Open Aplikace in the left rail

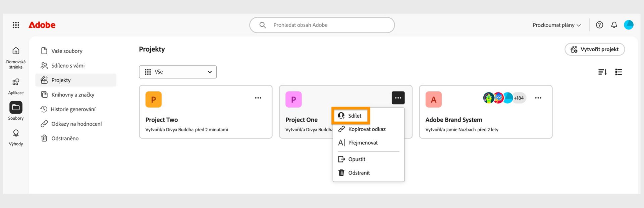(x=16, y=86)
